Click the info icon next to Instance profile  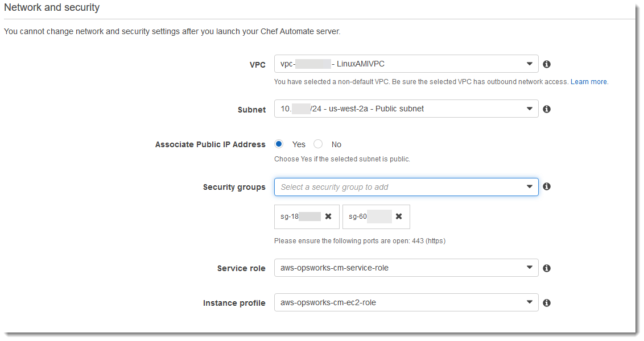point(547,303)
